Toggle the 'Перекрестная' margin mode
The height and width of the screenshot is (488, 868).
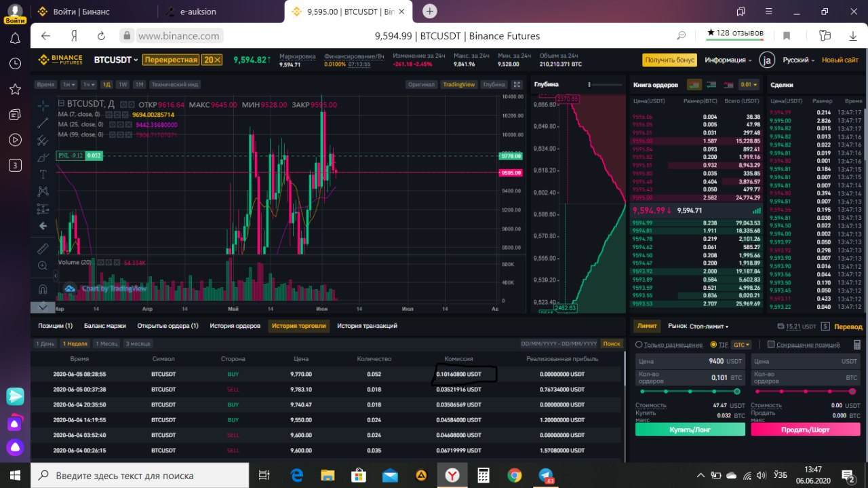(x=171, y=60)
